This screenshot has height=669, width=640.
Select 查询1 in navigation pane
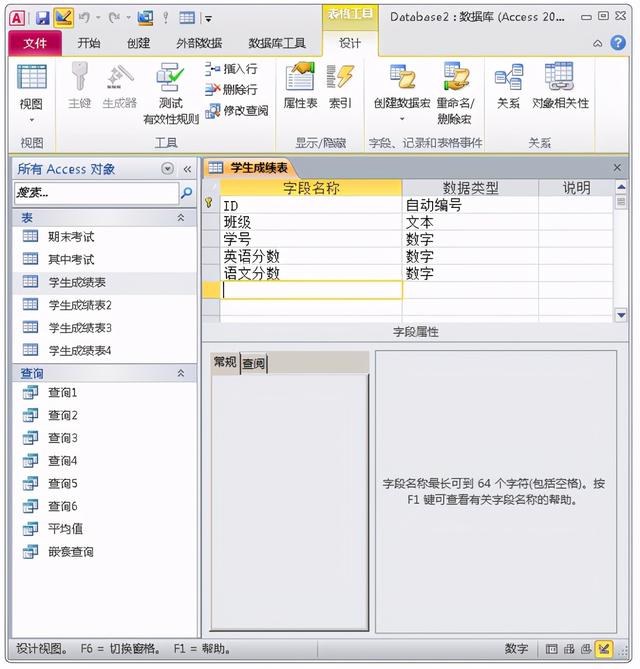coord(62,393)
